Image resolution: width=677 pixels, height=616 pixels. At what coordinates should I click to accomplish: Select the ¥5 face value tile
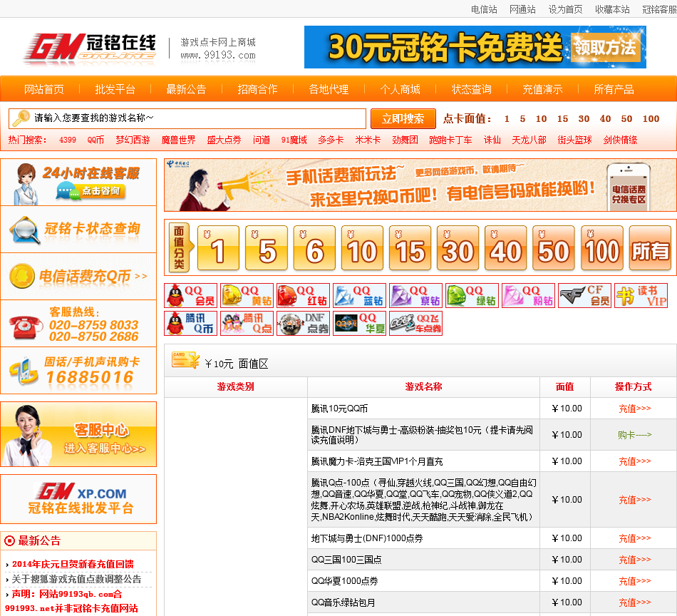coord(267,248)
